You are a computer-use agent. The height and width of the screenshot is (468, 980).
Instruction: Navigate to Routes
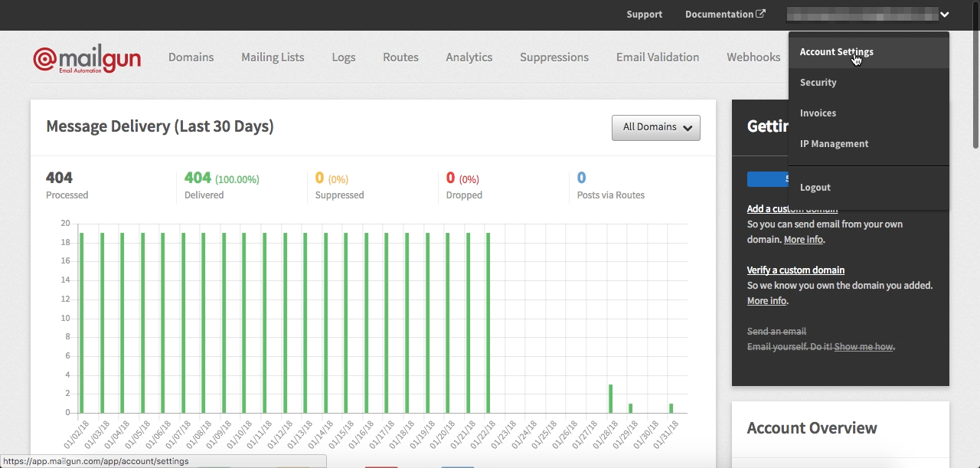(400, 57)
